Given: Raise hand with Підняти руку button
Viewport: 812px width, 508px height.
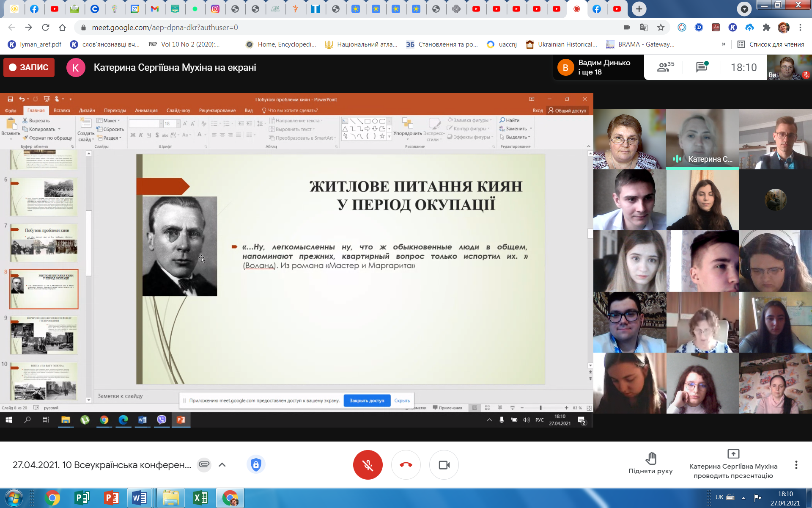Looking at the screenshot, I should point(650,463).
